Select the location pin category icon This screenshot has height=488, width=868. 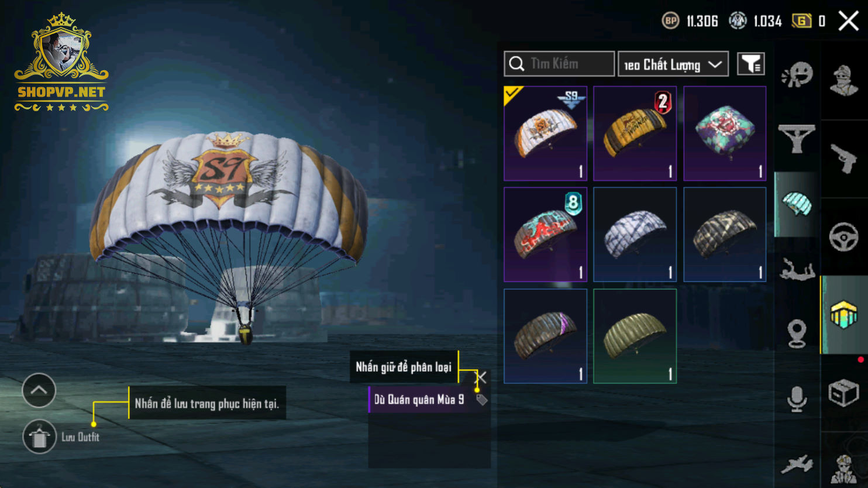[797, 334]
